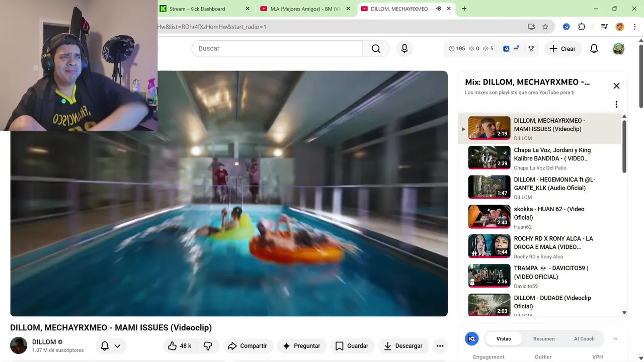The height and width of the screenshot is (362, 644).
Task: Close the M.A (Mejores Amigos) tab
Action: (x=348, y=9)
